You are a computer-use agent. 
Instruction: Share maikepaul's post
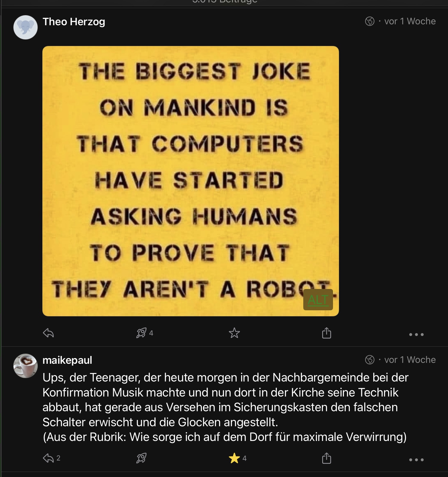tap(326, 458)
